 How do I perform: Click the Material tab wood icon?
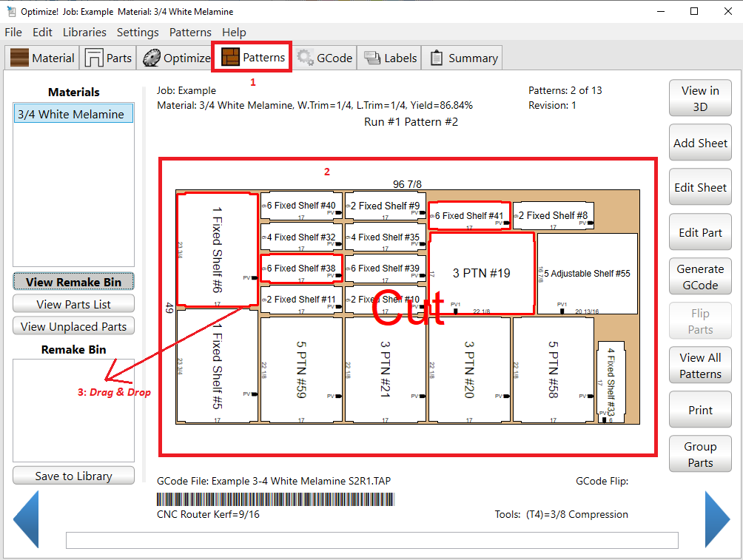[x=19, y=58]
